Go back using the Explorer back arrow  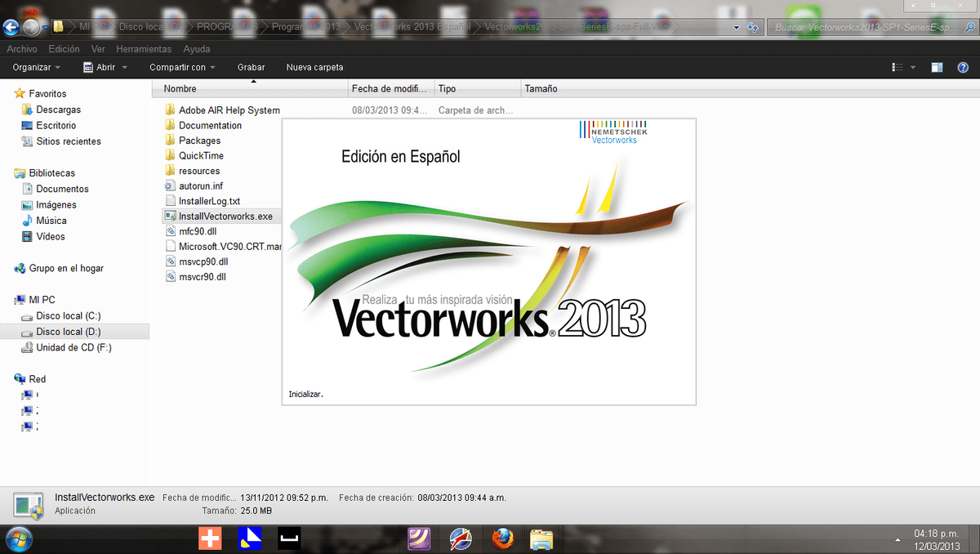point(11,27)
